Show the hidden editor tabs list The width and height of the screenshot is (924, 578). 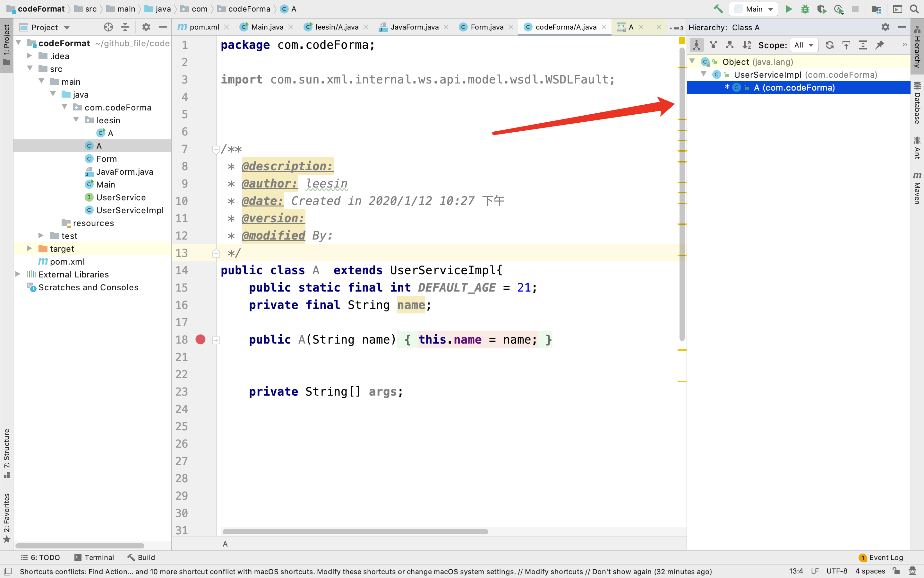[676, 28]
